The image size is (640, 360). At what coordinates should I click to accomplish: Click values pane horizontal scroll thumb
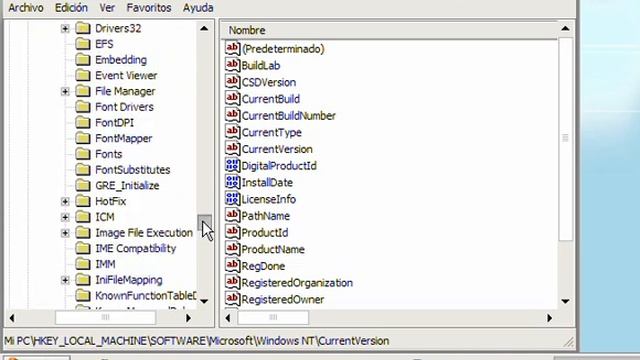pyautogui.click(x=273, y=318)
